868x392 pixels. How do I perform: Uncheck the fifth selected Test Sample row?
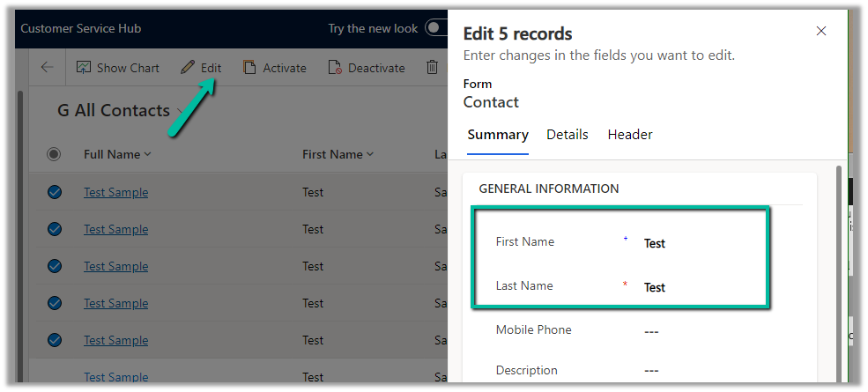coord(55,340)
